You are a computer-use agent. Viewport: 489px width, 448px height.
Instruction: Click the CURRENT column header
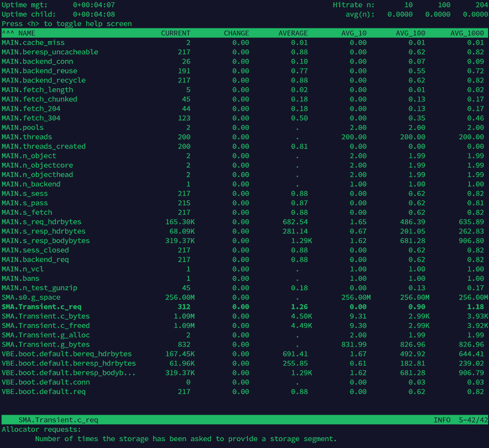[175, 33]
